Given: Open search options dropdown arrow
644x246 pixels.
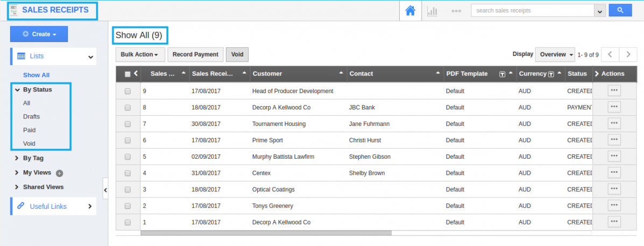Looking at the screenshot, I should click(x=600, y=11).
